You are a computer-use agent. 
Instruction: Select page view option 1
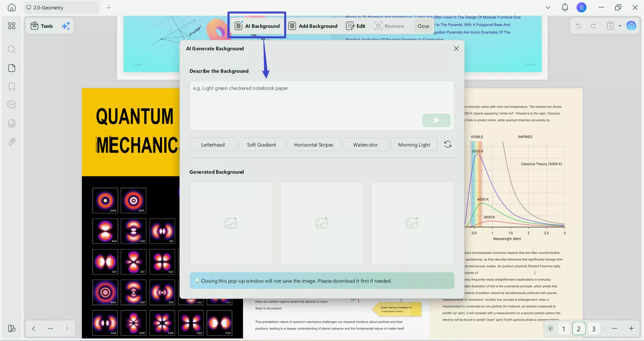pyautogui.click(x=563, y=329)
